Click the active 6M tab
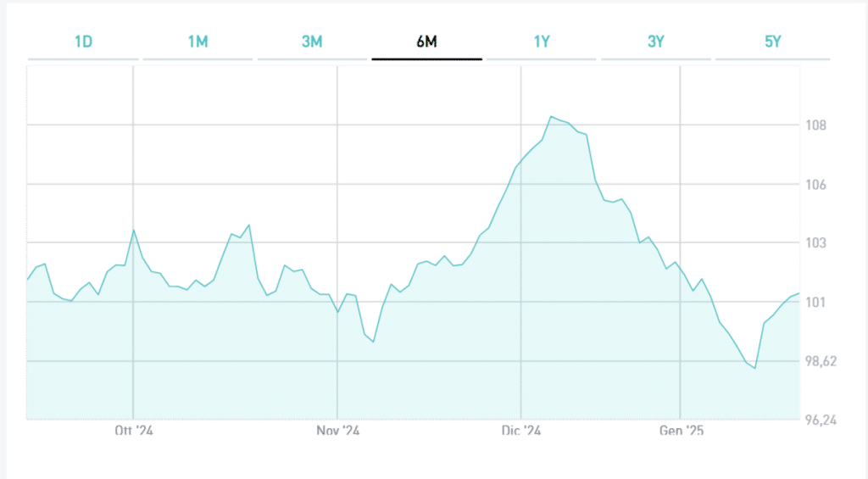868x479 pixels. pyautogui.click(x=426, y=42)
